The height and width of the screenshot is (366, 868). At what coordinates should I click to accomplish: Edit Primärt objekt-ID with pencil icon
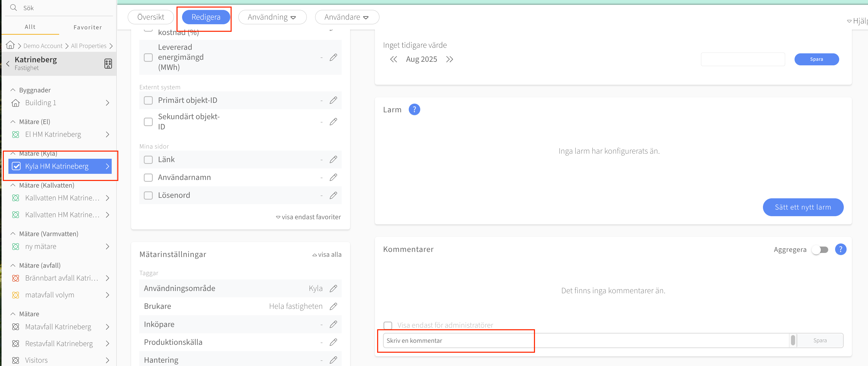click(333, 100)
